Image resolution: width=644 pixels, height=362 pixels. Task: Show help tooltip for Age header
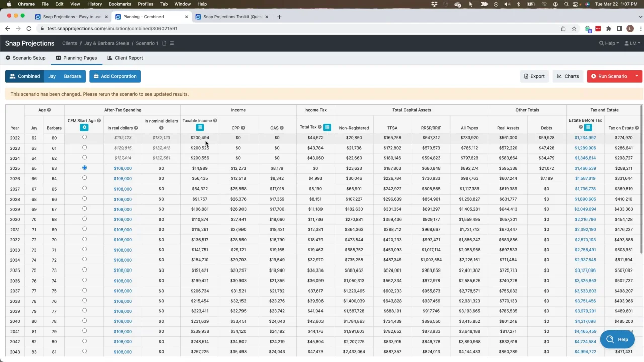pyautogui.click(x=49, y=110)
